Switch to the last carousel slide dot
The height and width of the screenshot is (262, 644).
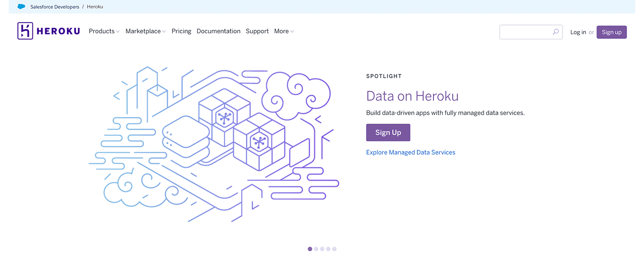tap(334, 248)
